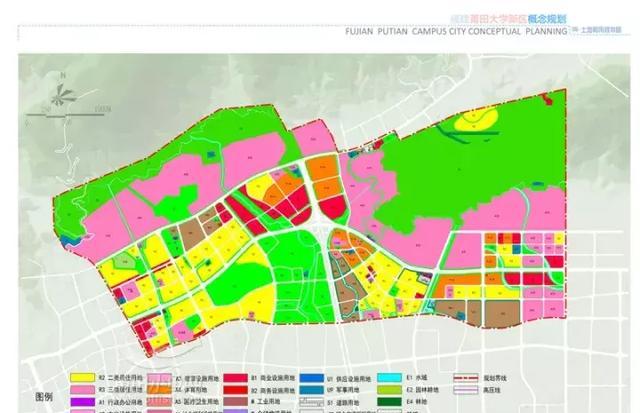Click the dark green E4 legend swatch
The height and width of the screenshot is (413, 640).
tap(389, 402)
